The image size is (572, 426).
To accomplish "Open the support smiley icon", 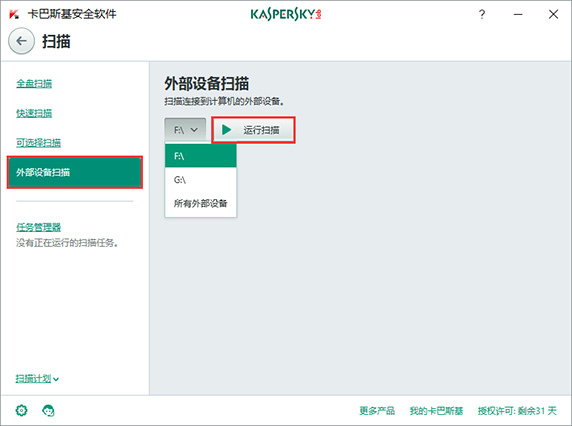I will (x=48, y=410).
